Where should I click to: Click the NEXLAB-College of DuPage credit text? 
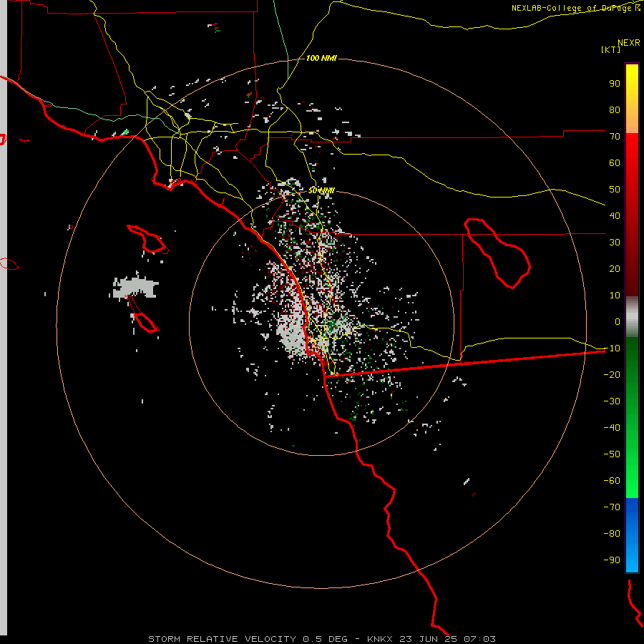click(575, 8)
